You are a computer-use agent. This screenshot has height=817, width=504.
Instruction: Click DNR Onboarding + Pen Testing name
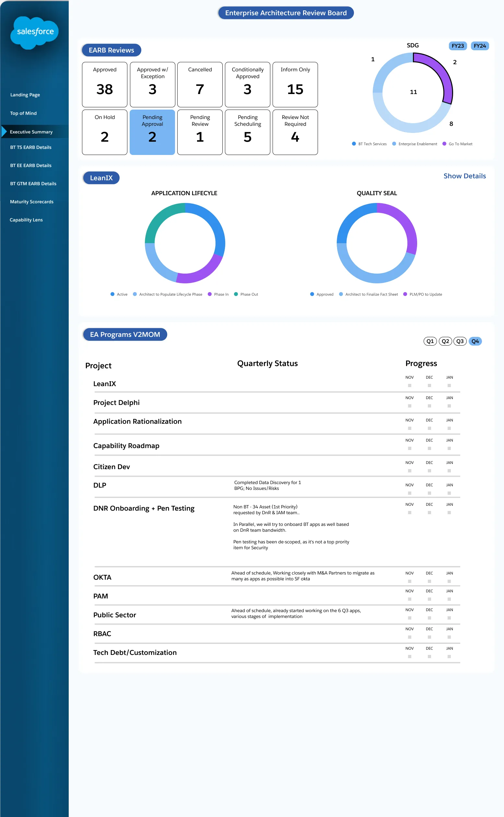(x=144, y=508)
